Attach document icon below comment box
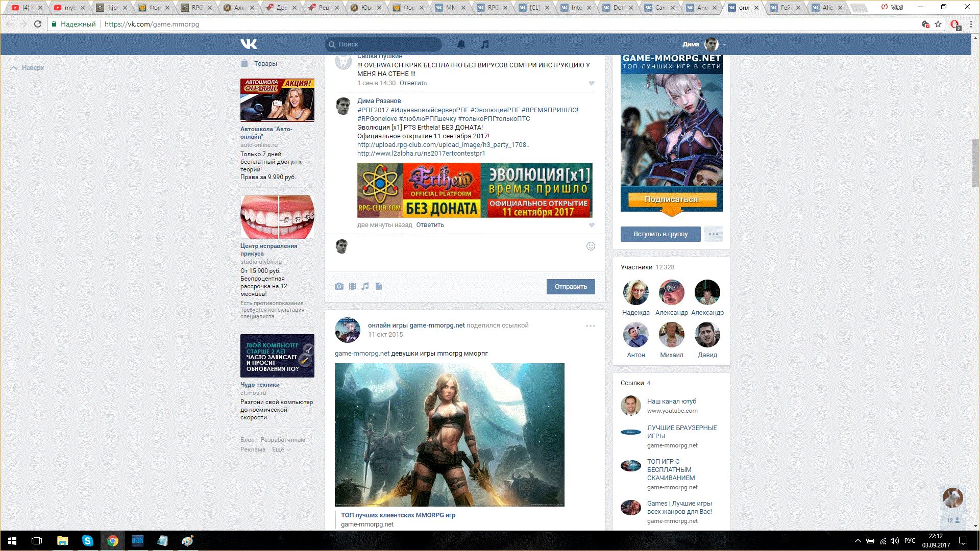 point(379,286)
